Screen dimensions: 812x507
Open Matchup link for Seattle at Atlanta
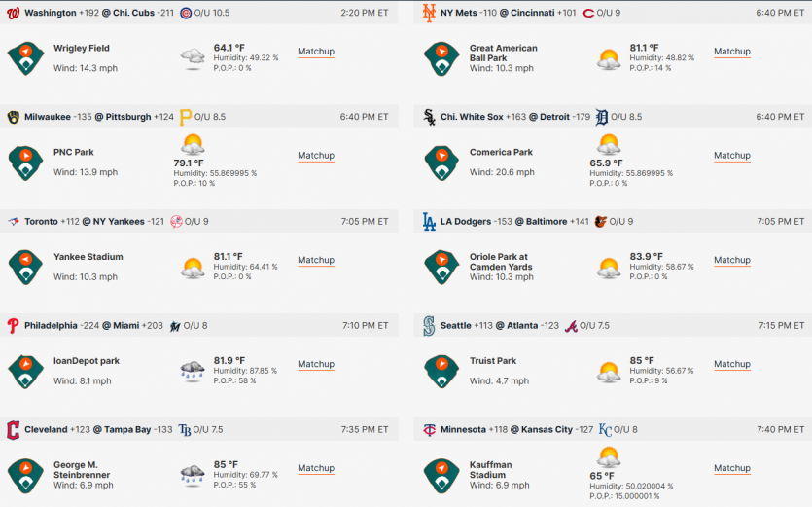coord(731,364)
